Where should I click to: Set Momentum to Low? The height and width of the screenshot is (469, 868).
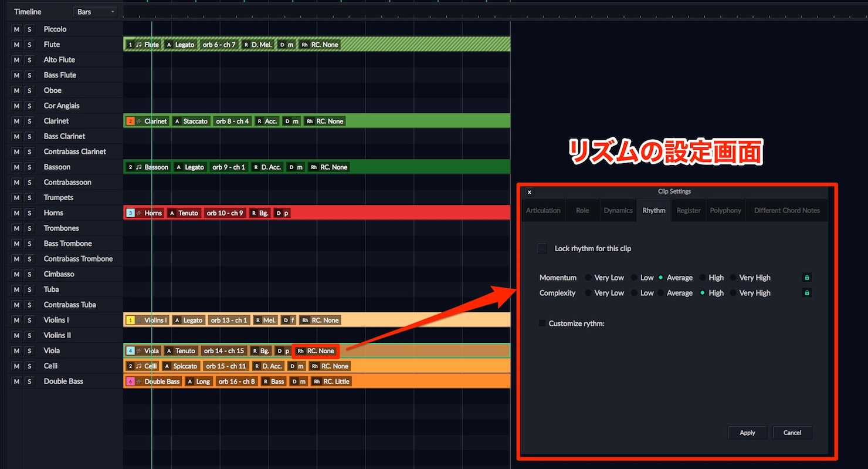pos(634,278)
